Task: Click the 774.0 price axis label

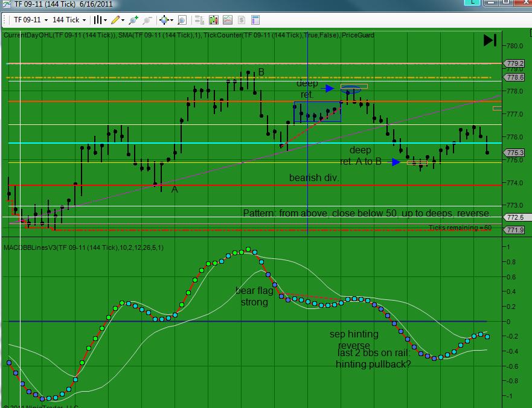Action: coord(514,183)
